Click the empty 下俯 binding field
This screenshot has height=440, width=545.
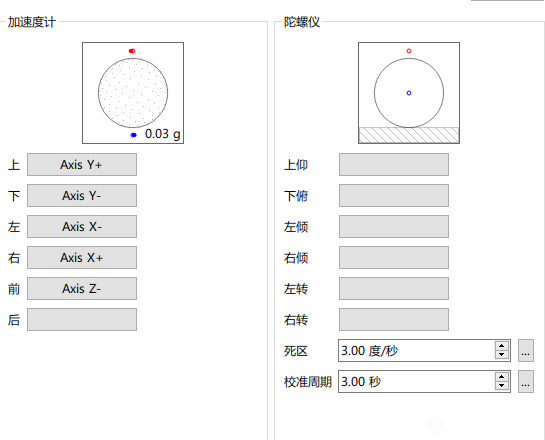coord(394,195)
